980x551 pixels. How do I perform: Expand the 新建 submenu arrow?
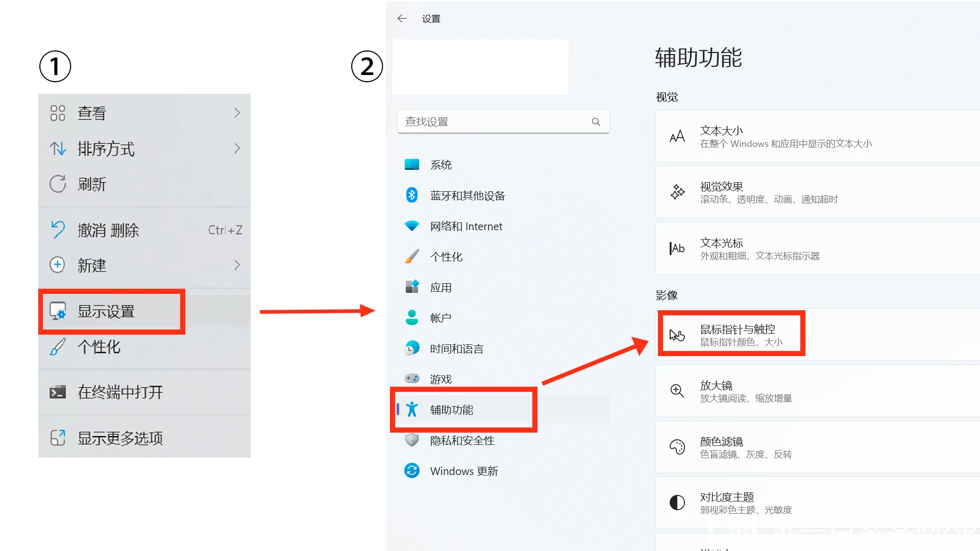(237, 265)
